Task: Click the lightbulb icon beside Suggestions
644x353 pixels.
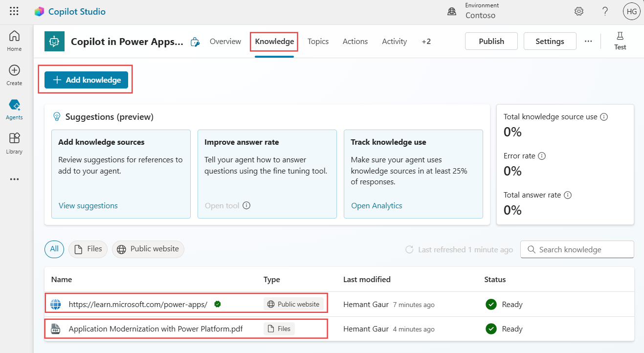Action: [x=57, y=117]
